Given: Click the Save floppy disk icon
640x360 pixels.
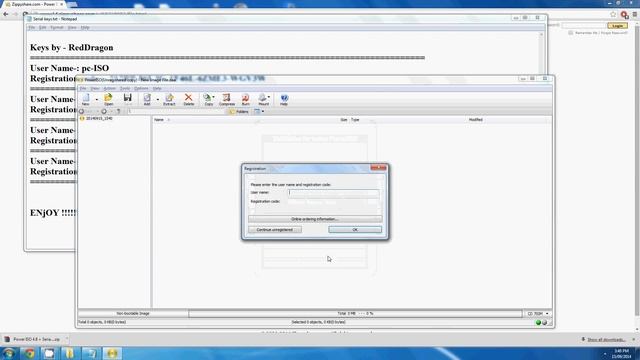Looking at the screenshot, I should 128,99.
